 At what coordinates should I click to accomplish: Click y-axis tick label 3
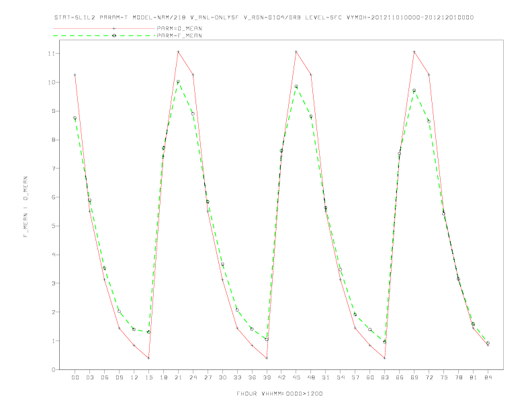54,283
